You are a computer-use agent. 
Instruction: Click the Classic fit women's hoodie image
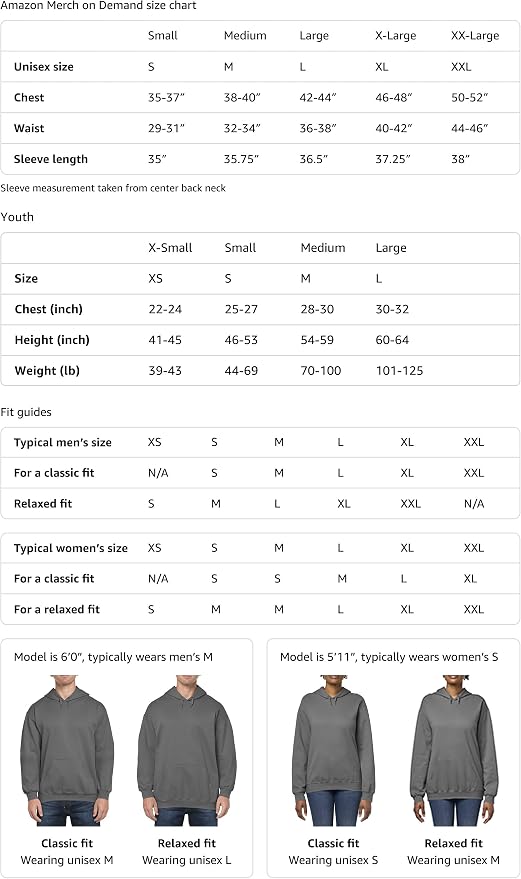click(x=333, y=751)
